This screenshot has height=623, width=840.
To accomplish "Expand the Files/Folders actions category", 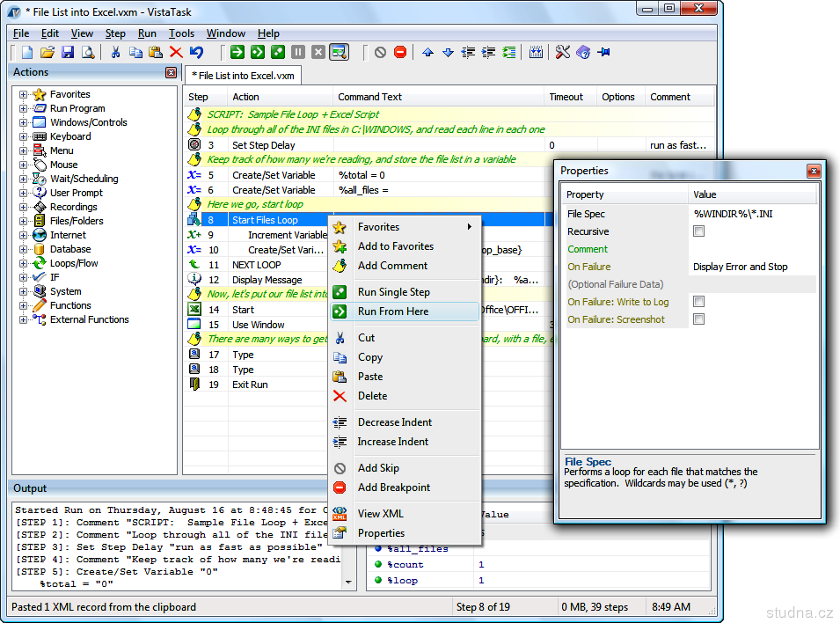I will (x=24, y=221).
